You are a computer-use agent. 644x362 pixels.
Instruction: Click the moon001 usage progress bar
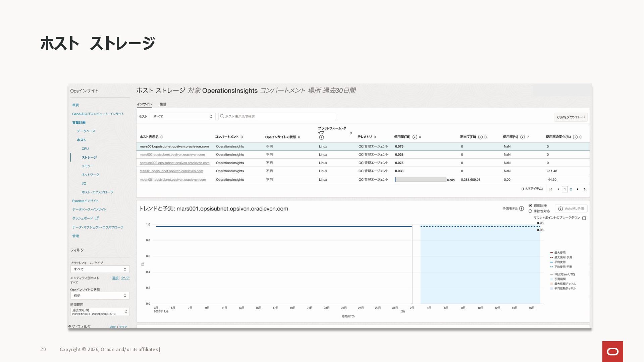click(420, 180)
